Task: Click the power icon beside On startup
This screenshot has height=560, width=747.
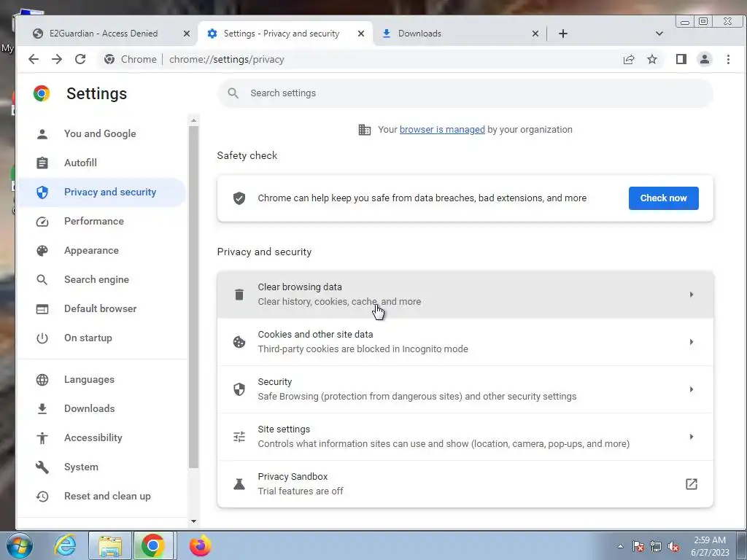Action: pyautogui.click(x=42, y=338)
